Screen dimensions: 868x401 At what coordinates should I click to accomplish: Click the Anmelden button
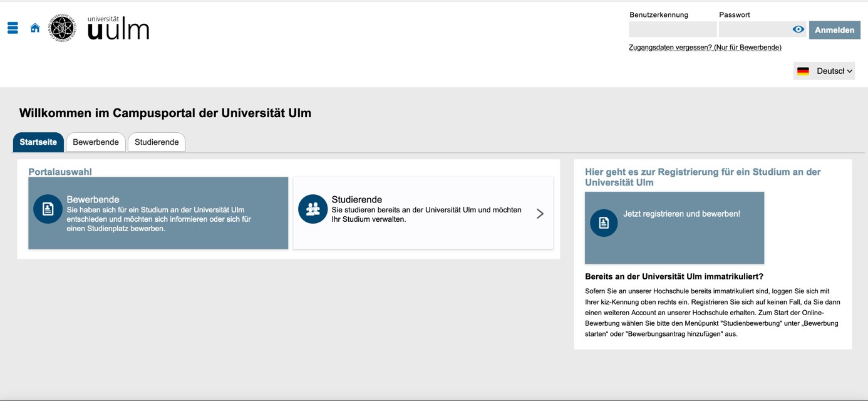pyautogui.click(x=834, y=30)
